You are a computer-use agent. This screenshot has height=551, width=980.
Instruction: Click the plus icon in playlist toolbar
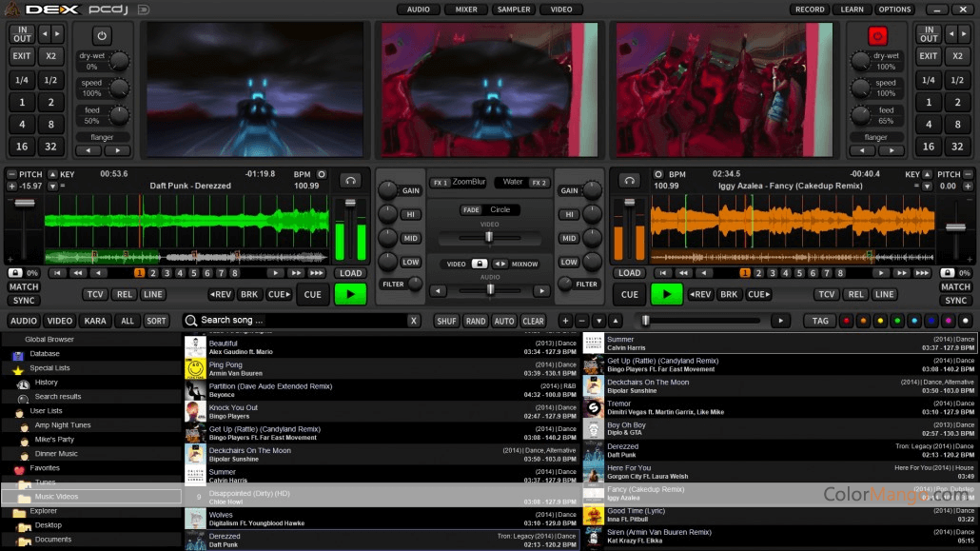point(565,321)
